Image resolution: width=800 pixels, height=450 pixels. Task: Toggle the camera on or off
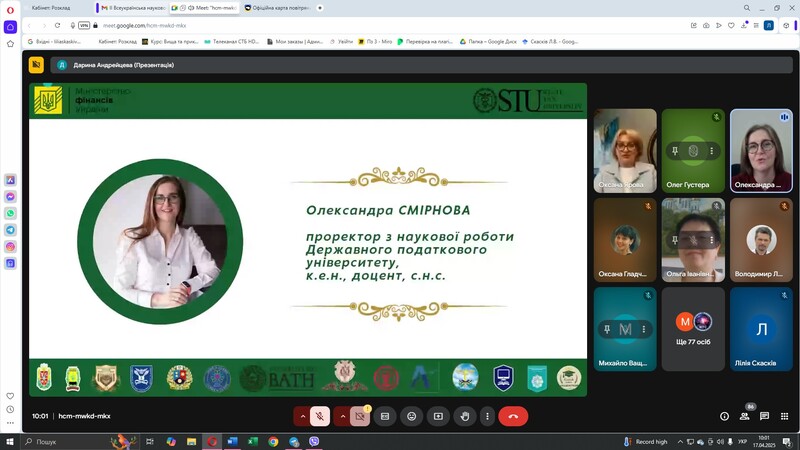360,416
